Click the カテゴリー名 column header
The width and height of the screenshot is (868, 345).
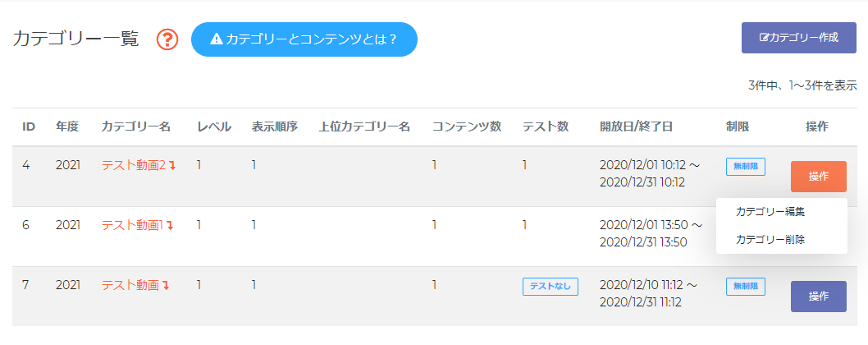click(135, 126)
